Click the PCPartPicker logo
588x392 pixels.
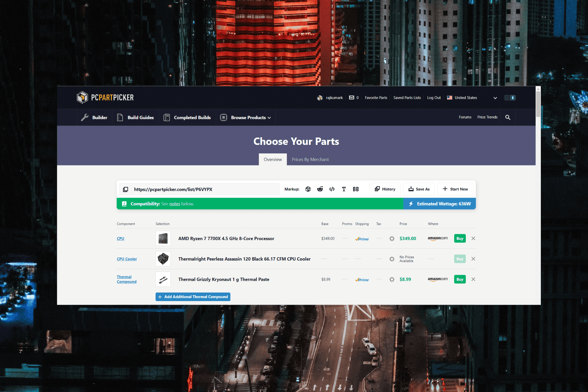[105, 97]
